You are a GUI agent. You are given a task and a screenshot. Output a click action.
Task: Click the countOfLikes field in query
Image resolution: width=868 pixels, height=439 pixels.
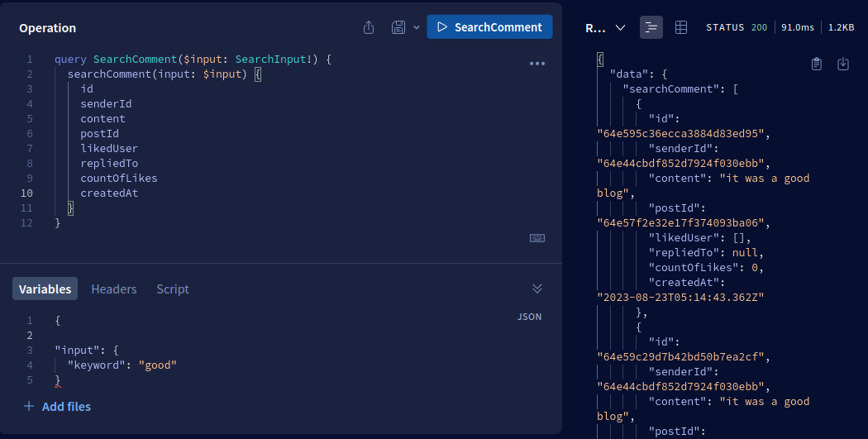[119, 179]
